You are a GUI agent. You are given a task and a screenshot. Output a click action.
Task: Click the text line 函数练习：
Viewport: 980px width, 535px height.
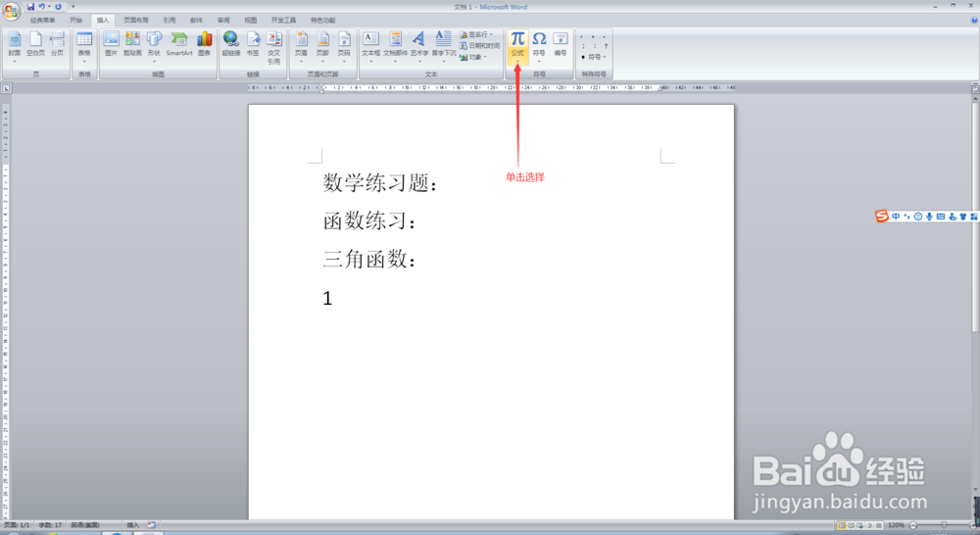369,221
